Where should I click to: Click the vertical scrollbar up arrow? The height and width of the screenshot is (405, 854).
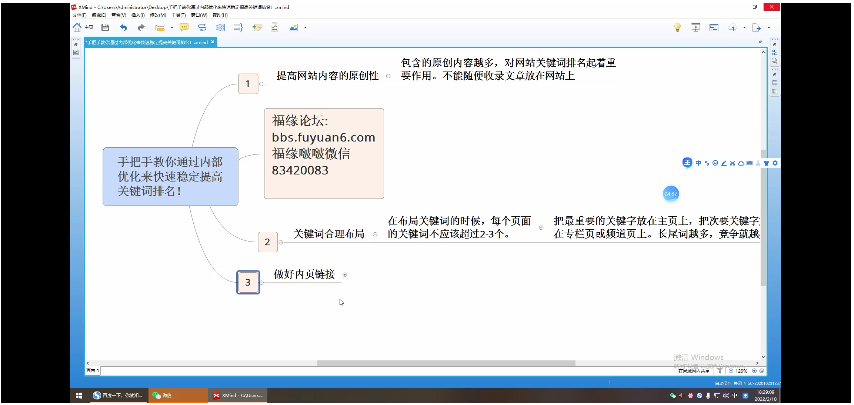pyautogui.click(x=764, y=53)
